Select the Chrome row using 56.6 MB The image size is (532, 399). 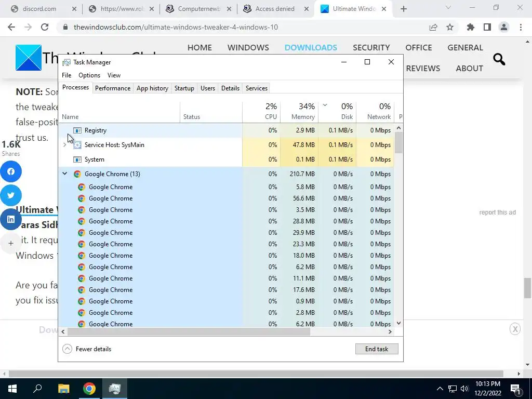click(227, 198)
